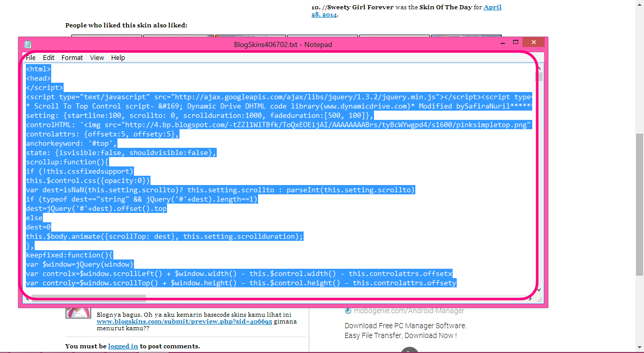Click the "setting: {startline:100" line
644x353 pixels.
point(200,115)
